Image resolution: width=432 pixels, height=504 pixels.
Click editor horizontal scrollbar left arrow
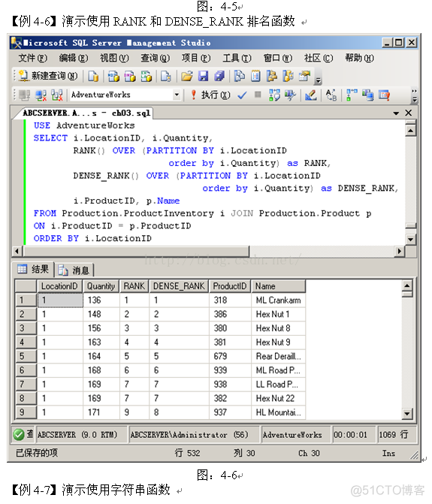[x=17, y=251]
